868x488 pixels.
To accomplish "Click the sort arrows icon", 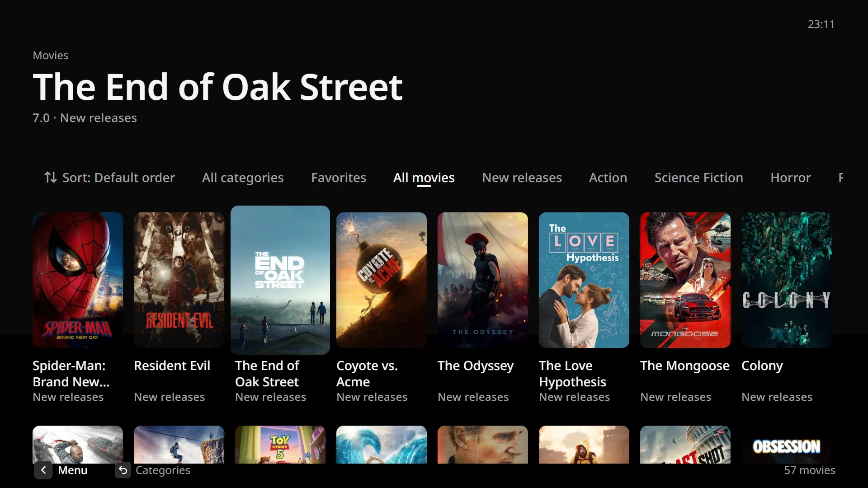I will point(50,178).
